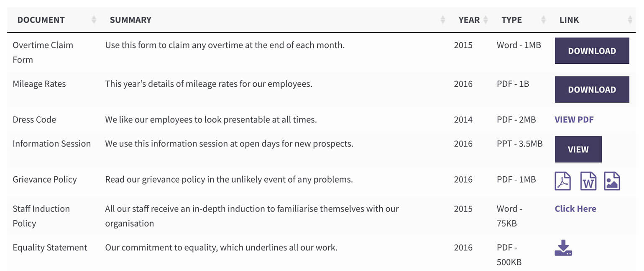Sort table by the TYPE header
Image resolution: width=644 pixels, height=271 pixels.
[x=511, y=19]
